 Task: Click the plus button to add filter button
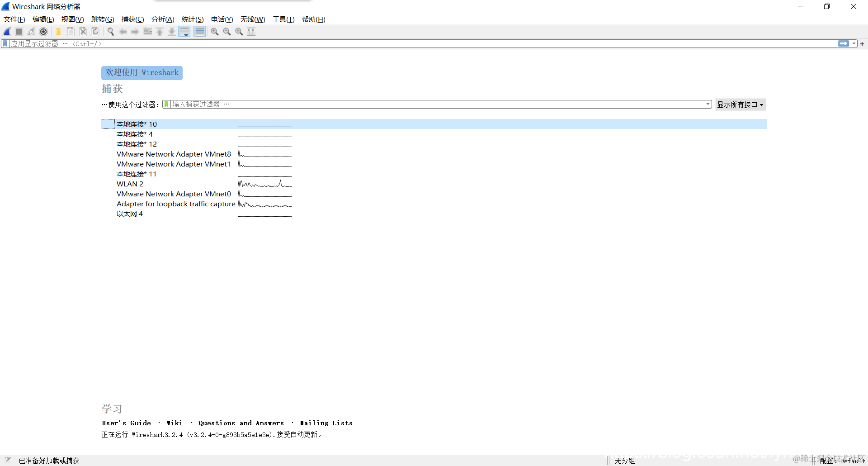click(x=862, y=44)
